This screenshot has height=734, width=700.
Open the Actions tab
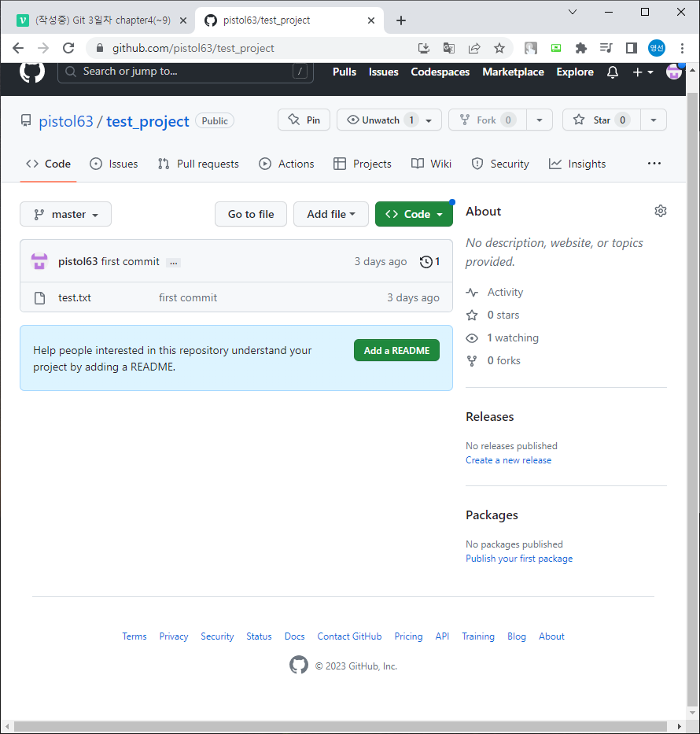tap(286, 164)
